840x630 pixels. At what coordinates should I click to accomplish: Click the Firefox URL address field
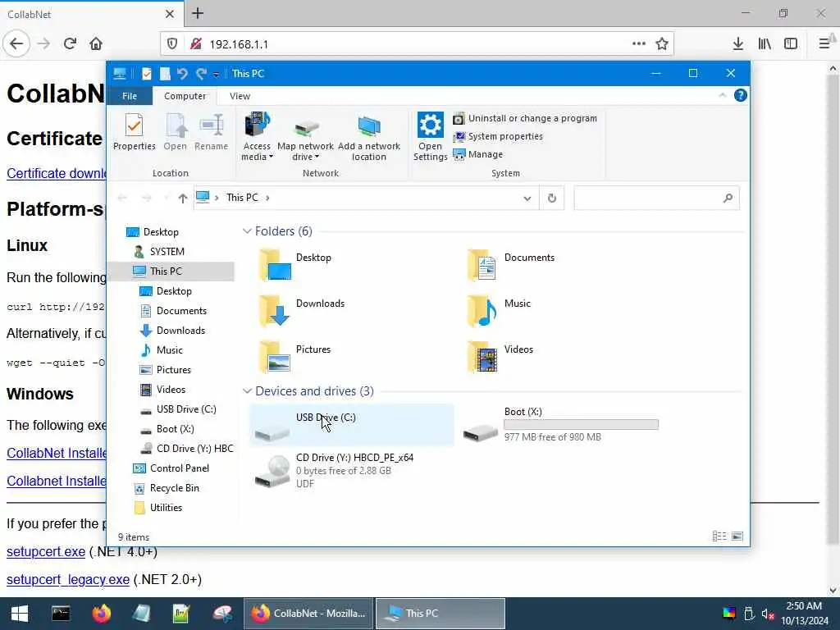pyautogui.click(x=417, y=44)
